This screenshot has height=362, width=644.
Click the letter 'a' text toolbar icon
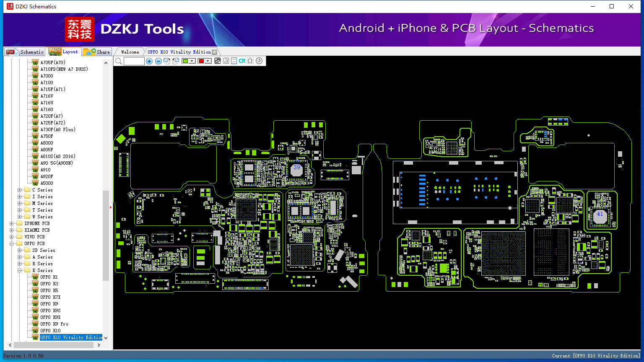click(x=226, y=61)
